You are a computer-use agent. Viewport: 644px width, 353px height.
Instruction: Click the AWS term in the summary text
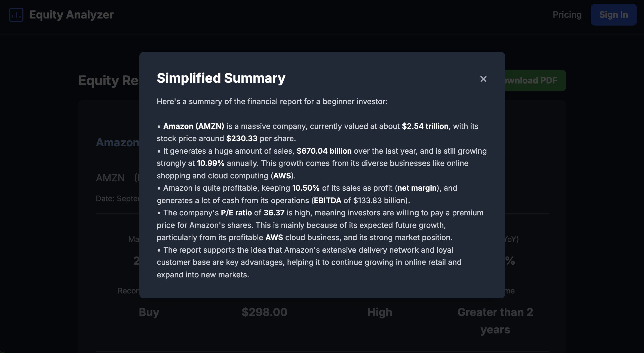coord(282,176)
